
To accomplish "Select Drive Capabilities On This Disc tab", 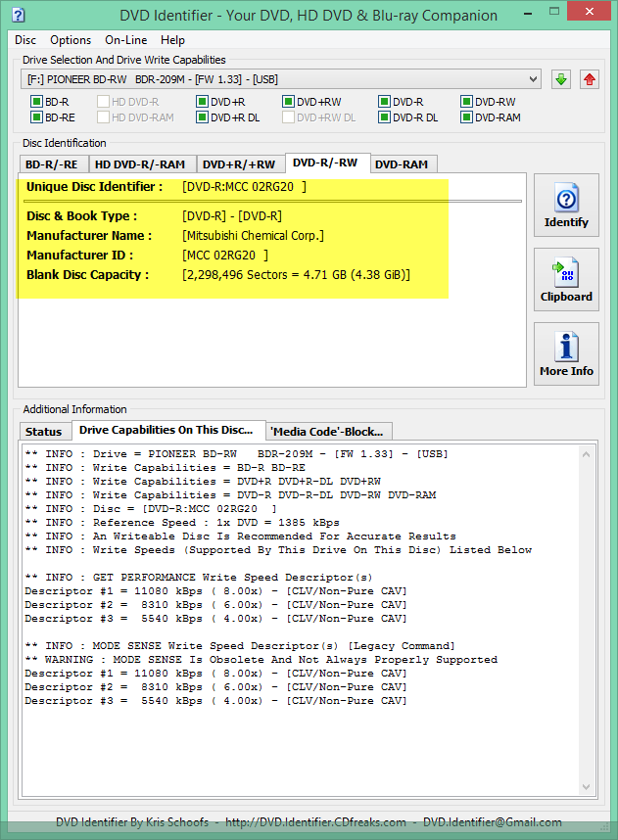I will coord(166,430).
